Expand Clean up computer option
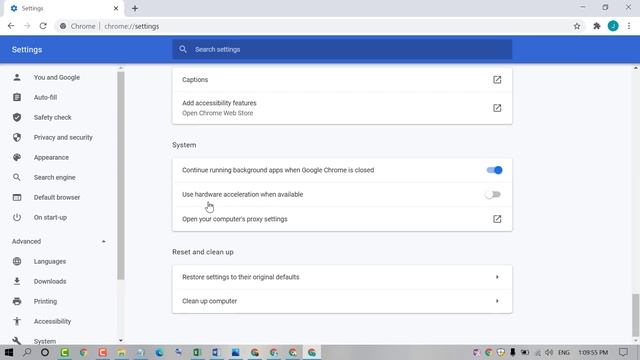The height and width of the screenshot is (360, 640). 342,301
